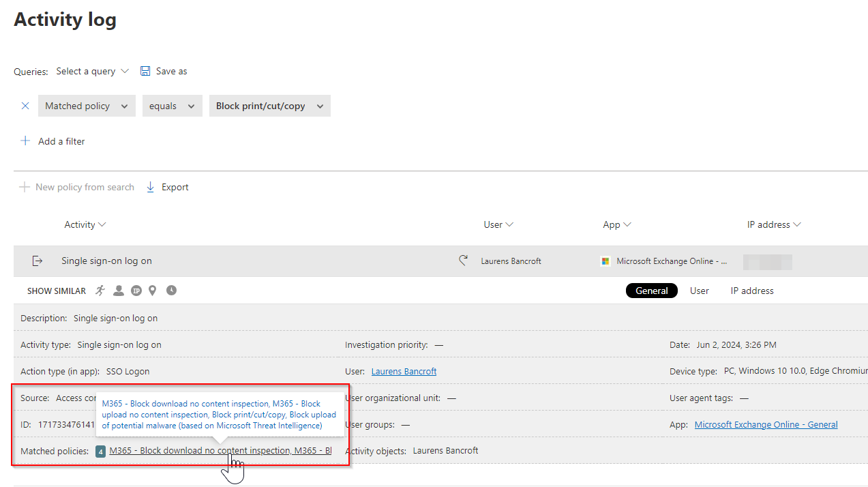Screen dimensions: 868x487
Task: Show similar activities by IP icon
Action: (136, 291)
